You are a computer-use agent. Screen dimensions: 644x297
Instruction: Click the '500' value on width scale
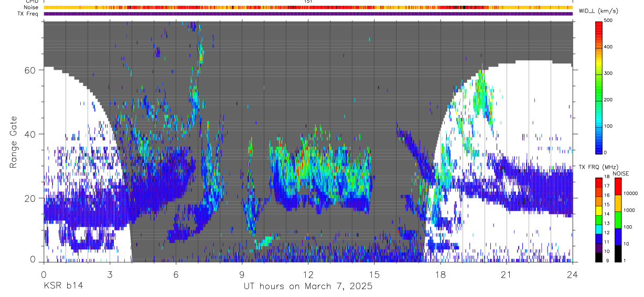pyautogui.click(x=609, y=20)
